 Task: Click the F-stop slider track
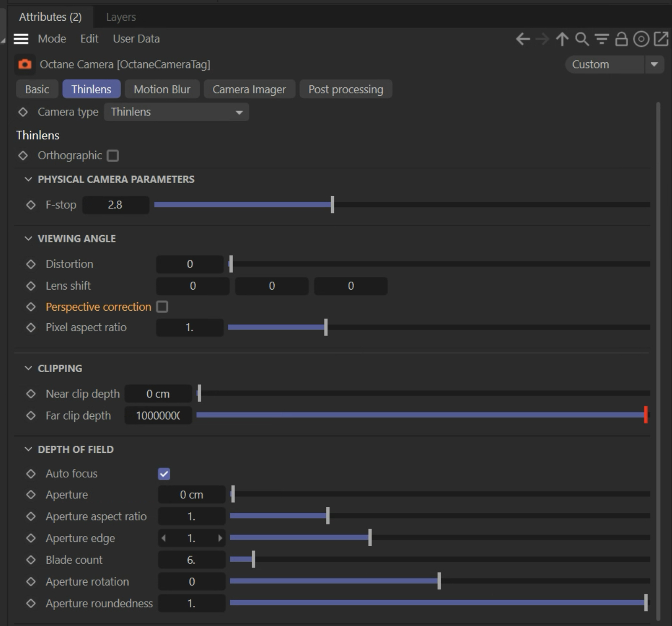402,205
